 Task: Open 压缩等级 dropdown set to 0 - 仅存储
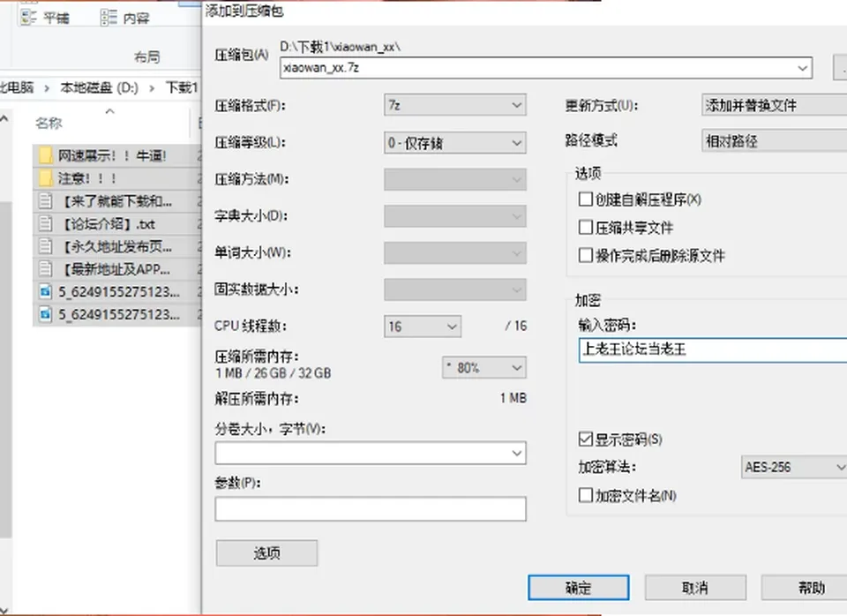455,143
